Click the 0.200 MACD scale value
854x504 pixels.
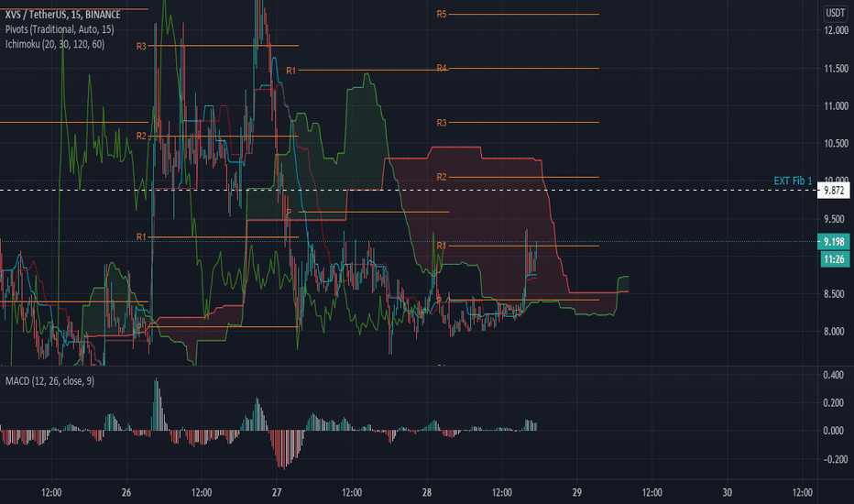(x=833, y=402)
